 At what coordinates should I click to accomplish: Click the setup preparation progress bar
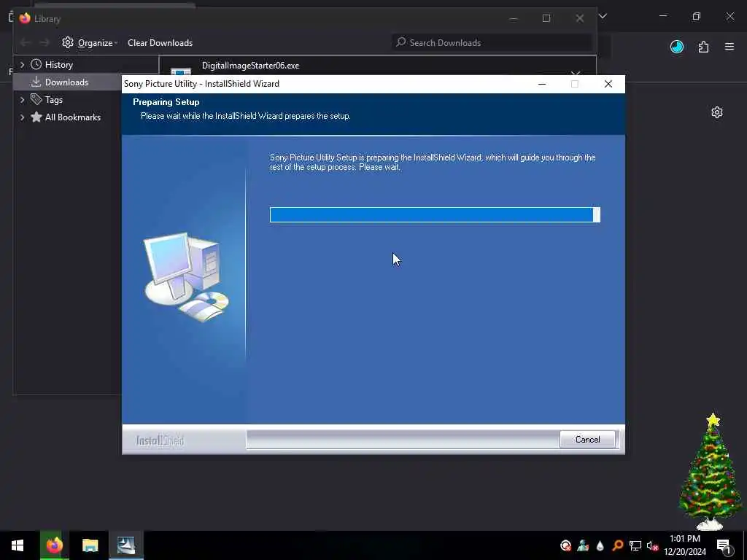click(x=435, y=215)
